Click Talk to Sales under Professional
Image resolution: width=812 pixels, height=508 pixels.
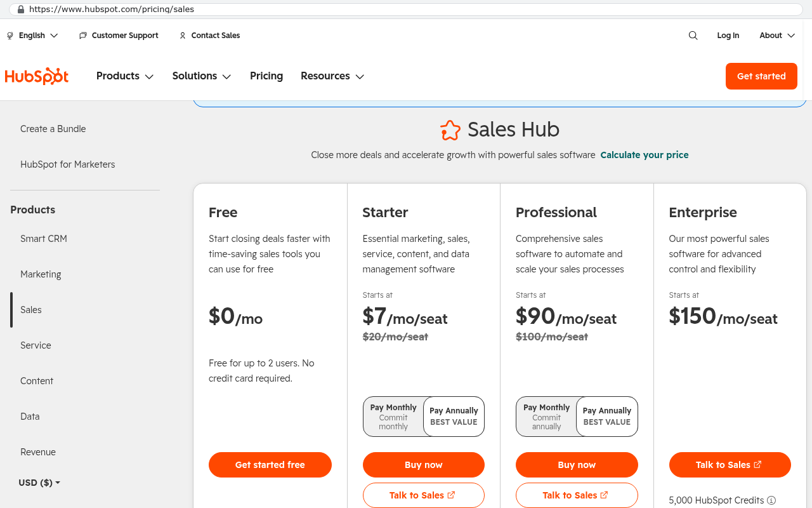click(x=577, y=495)
